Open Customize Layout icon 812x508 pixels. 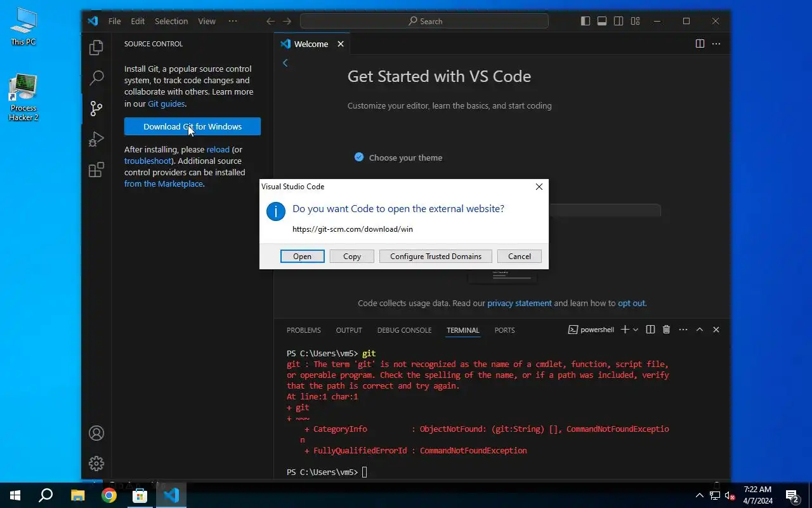coord(635,21)
